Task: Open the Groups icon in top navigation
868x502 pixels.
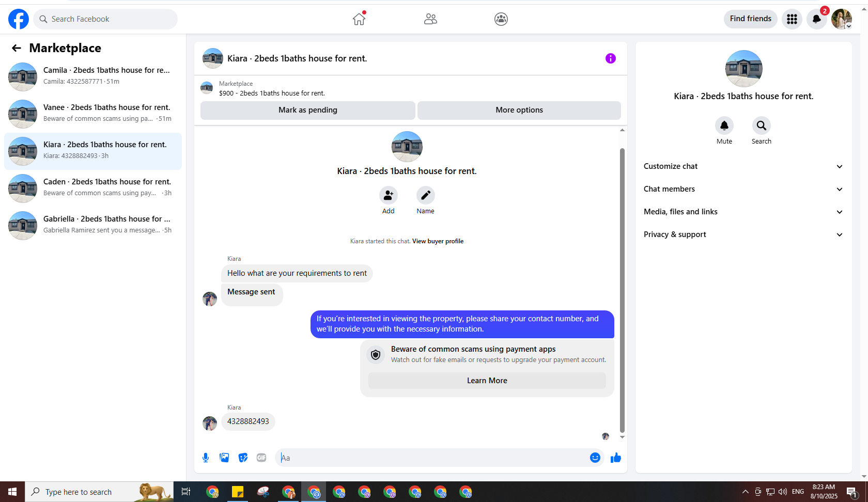Action: 501,19
